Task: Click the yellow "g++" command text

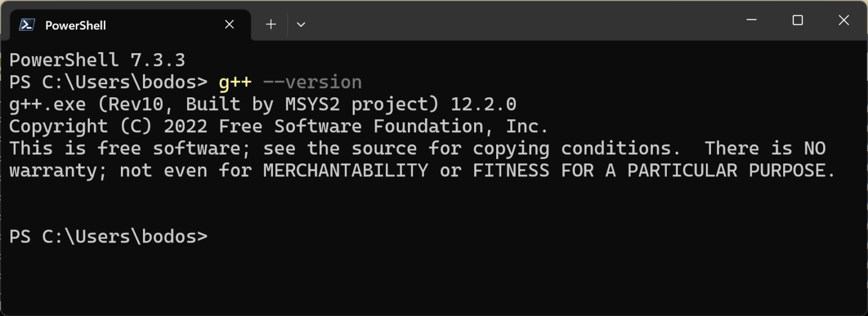Action: click(x=235, y=83)
